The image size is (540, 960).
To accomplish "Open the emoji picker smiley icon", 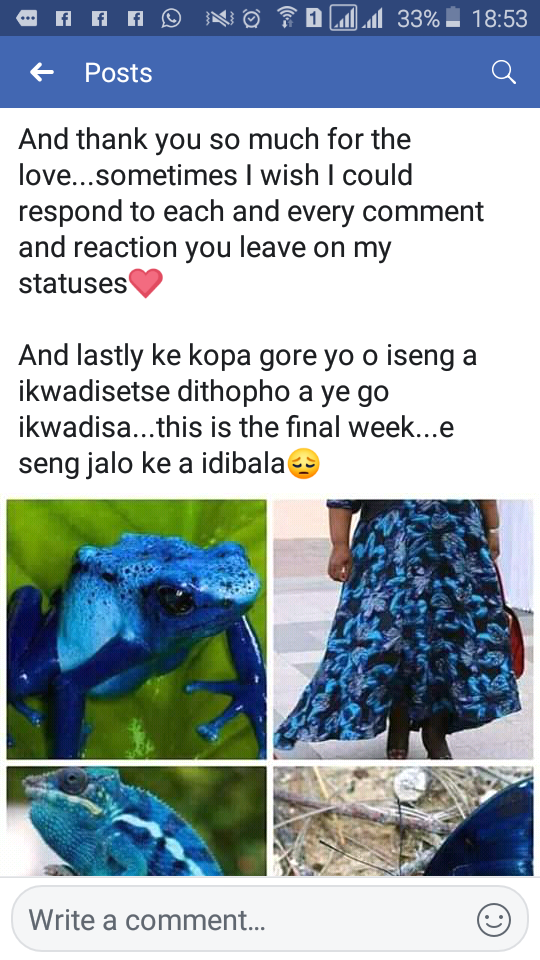I will click(493, 920).
